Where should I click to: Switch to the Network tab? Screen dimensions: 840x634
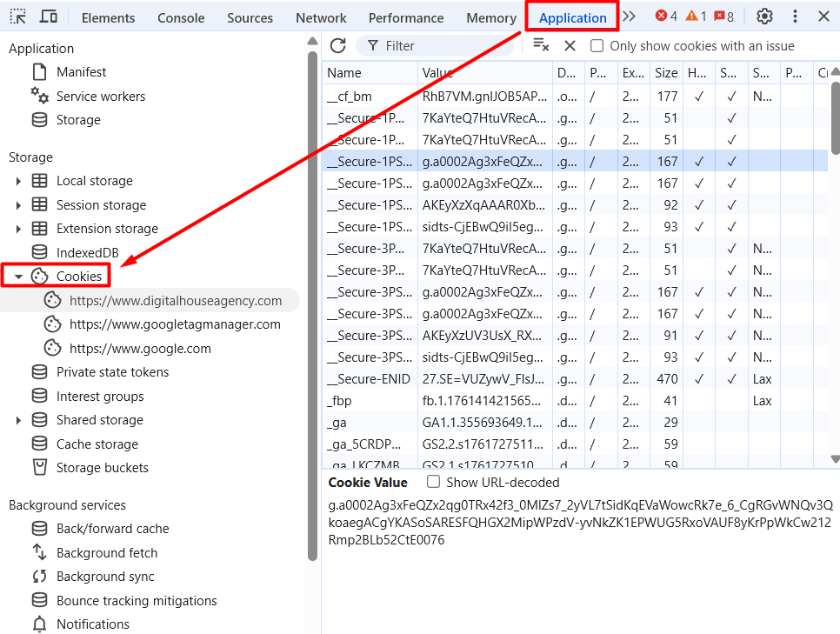[x=321, y=17]
